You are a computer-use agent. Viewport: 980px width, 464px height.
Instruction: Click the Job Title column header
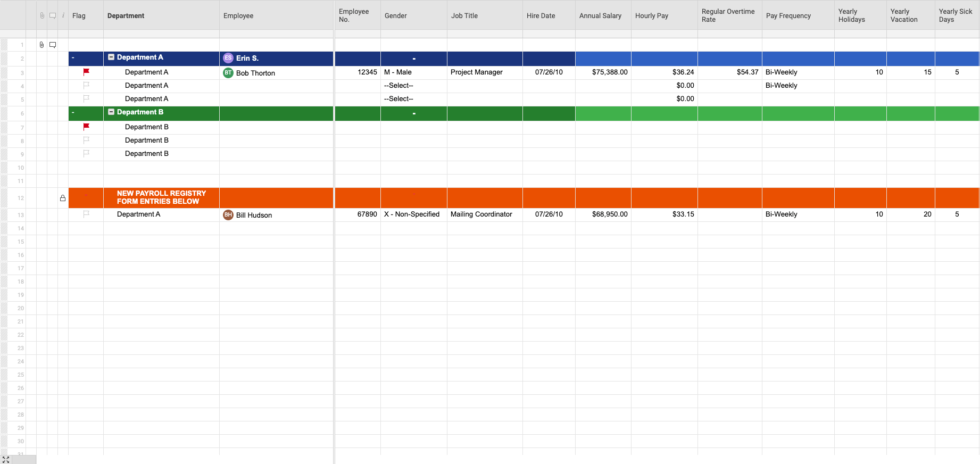[485, 15]
